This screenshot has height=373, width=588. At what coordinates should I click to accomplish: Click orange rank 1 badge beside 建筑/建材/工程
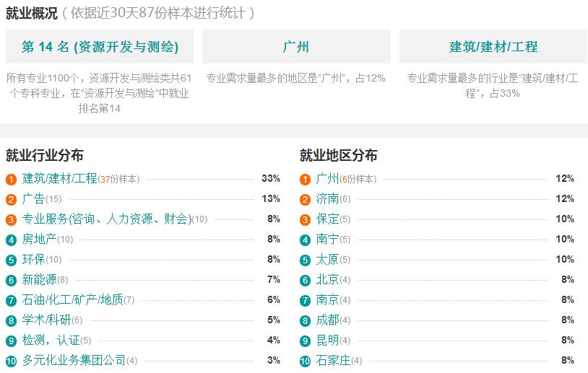12,180
